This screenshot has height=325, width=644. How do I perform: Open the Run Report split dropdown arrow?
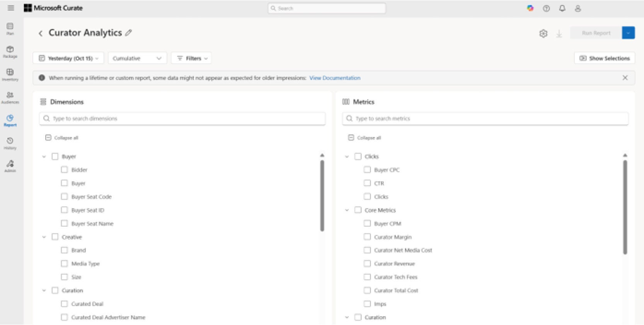pyautogui.click(x=629, y=33)
